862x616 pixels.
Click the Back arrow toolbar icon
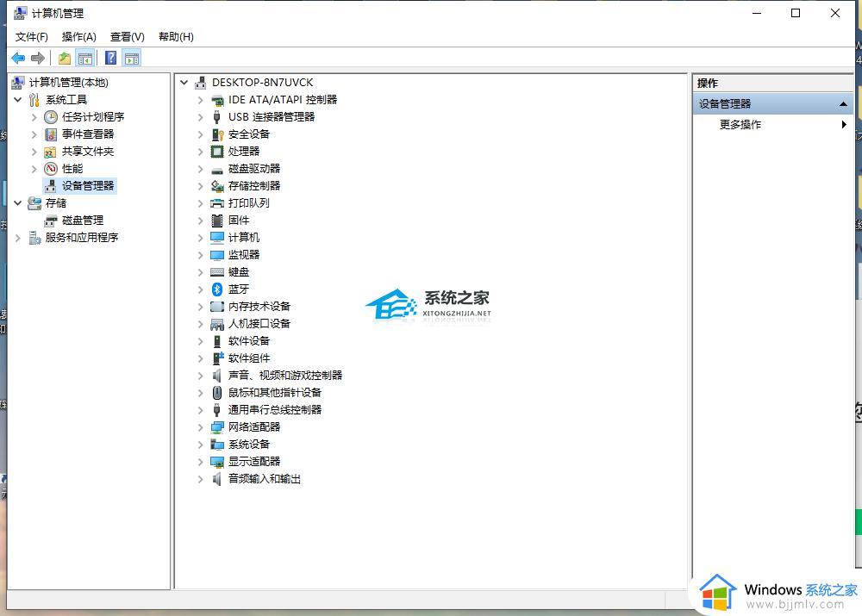[x=18, y=59]
